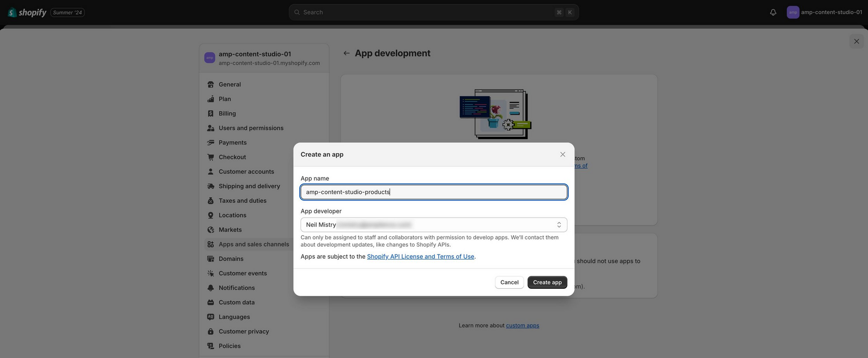Go back using App development arrow
868x358 pixels.
coord(346,53)
